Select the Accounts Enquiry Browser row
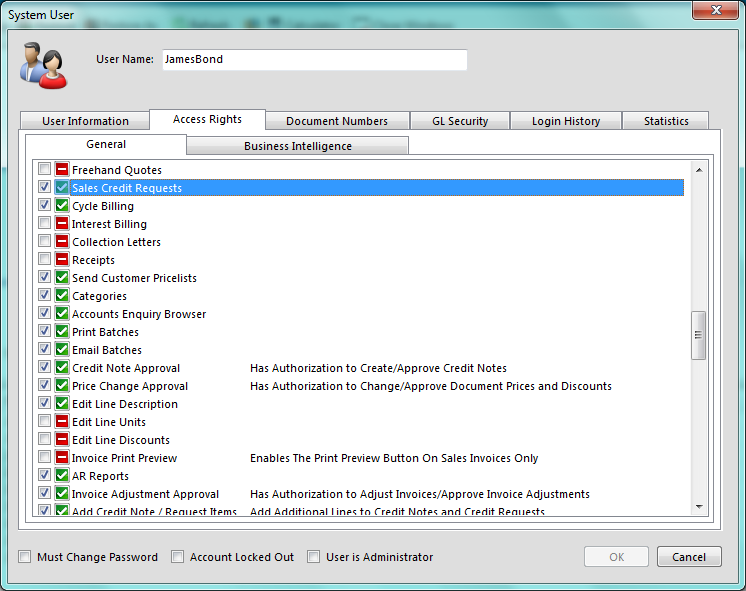The image size is (746, 591). click(139, 314)
